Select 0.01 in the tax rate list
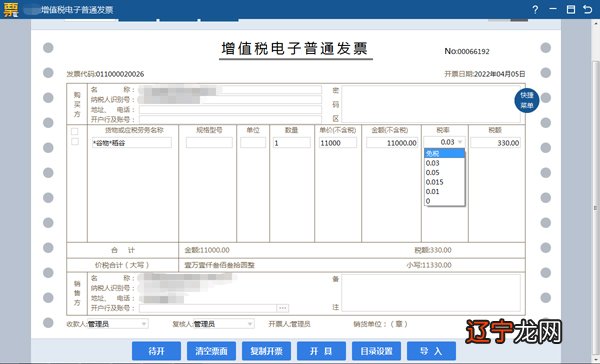The height and width of the screenshot is (364, 600). pos(444,191)
